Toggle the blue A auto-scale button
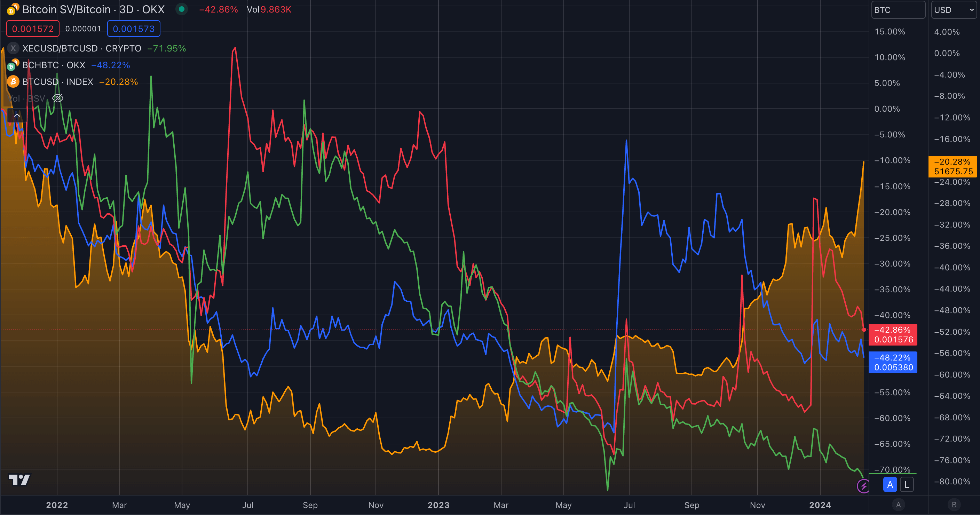Screen dimensions: 980x515 tap(890, 485)
